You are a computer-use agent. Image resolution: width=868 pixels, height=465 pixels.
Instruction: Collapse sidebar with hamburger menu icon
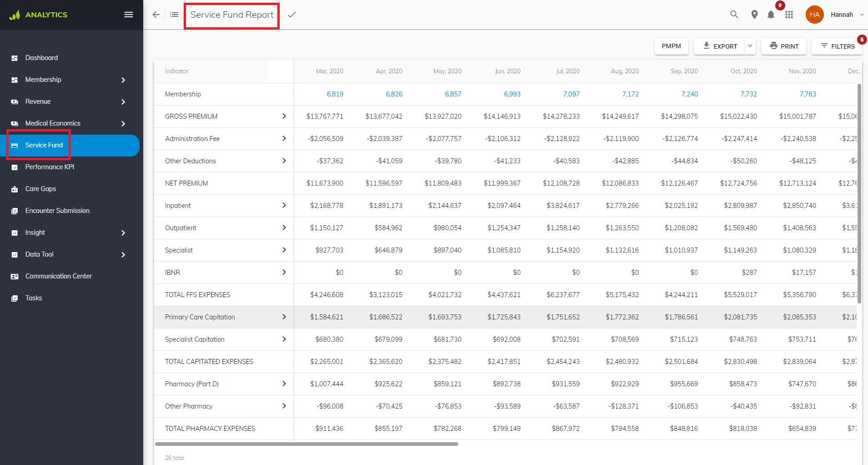pos(129,15)
